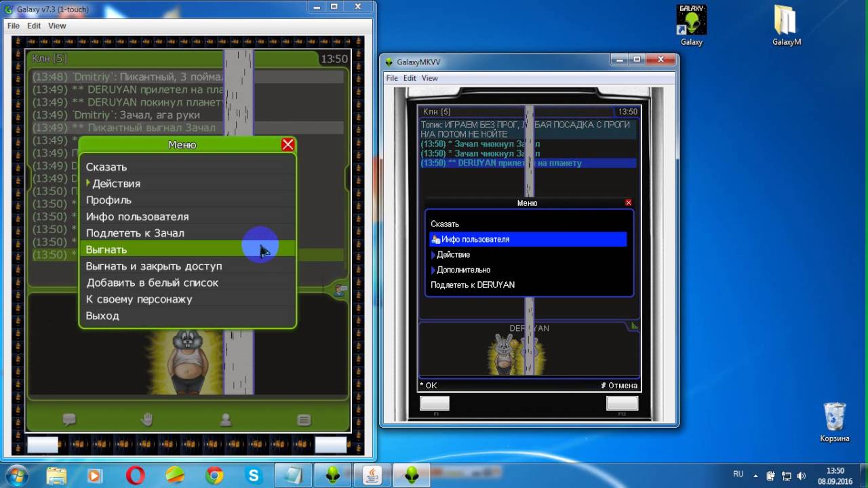Click the taskbar clock and date

(x=835, y=475)
